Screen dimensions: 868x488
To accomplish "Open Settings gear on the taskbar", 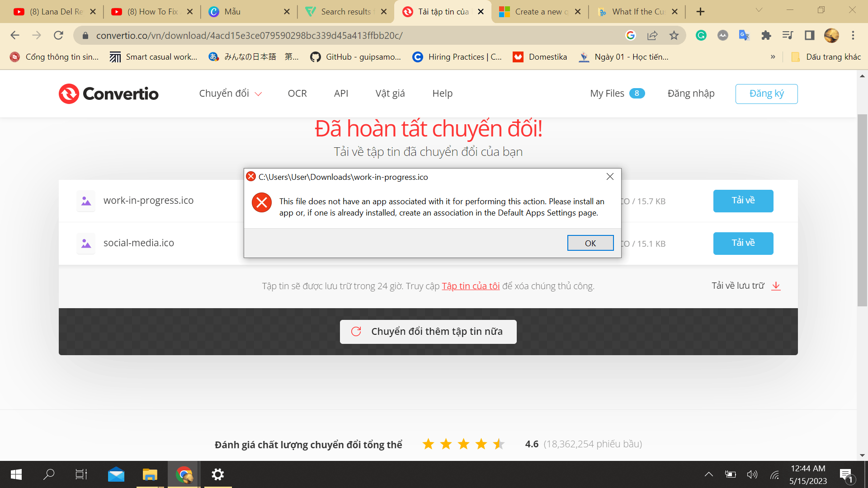I will click(218, 474).
